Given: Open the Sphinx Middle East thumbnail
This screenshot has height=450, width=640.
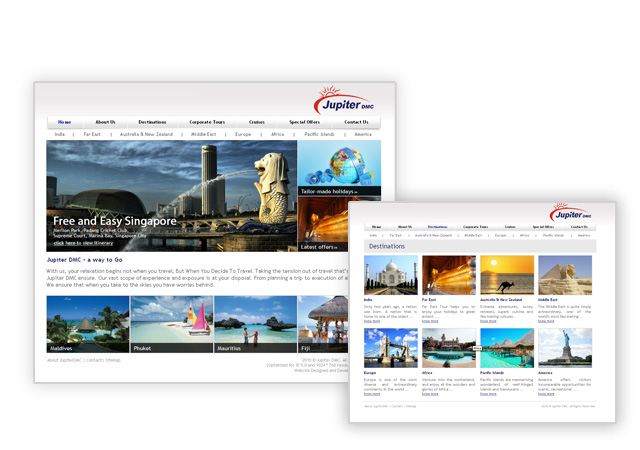Looking at the screenshot, I should click(565, 275).
